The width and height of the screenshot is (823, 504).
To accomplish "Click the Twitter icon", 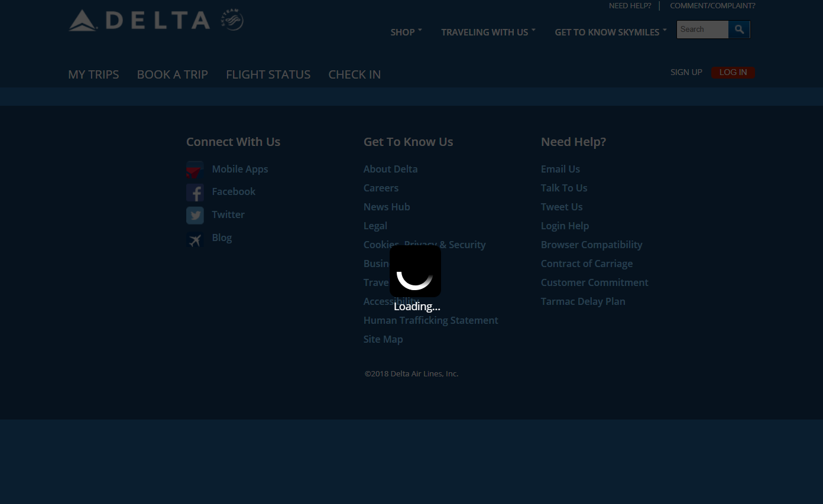I will (195, 215).
